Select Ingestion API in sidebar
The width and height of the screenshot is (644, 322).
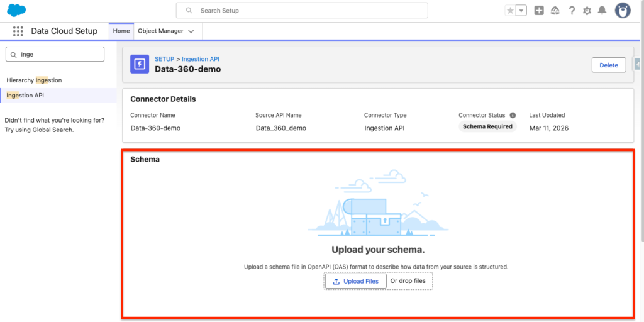25,96
